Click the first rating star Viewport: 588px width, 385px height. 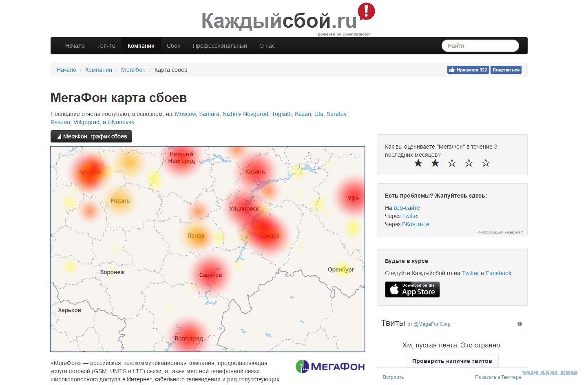point(418,163)
